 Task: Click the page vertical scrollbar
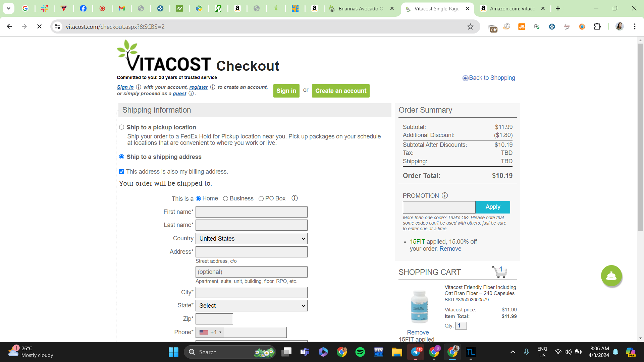(640, 137)
